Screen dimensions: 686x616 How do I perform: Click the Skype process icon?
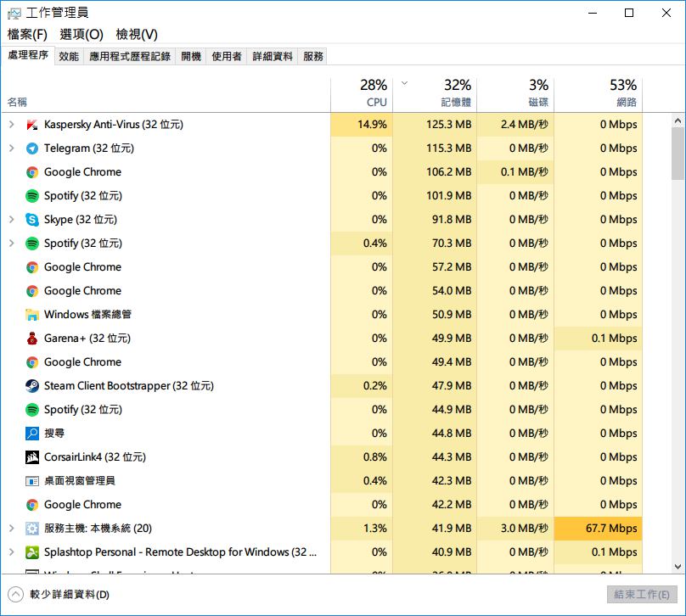32,220
